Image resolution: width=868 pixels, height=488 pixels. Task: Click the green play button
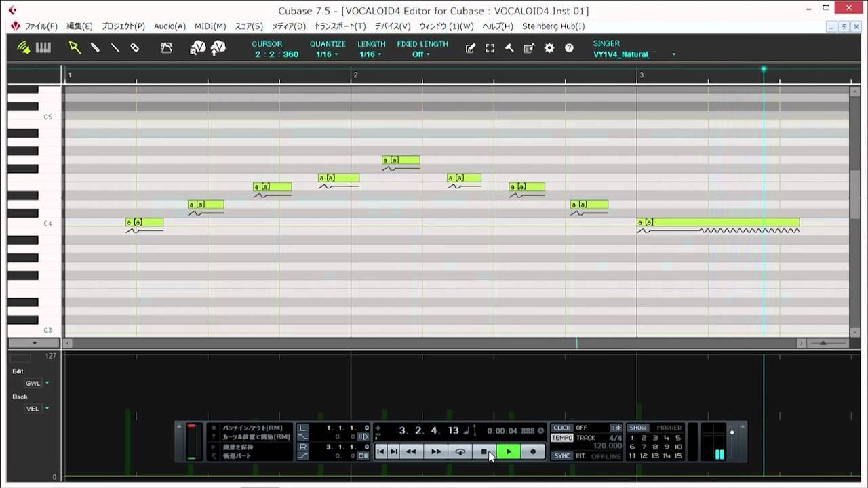pos(509,451)
